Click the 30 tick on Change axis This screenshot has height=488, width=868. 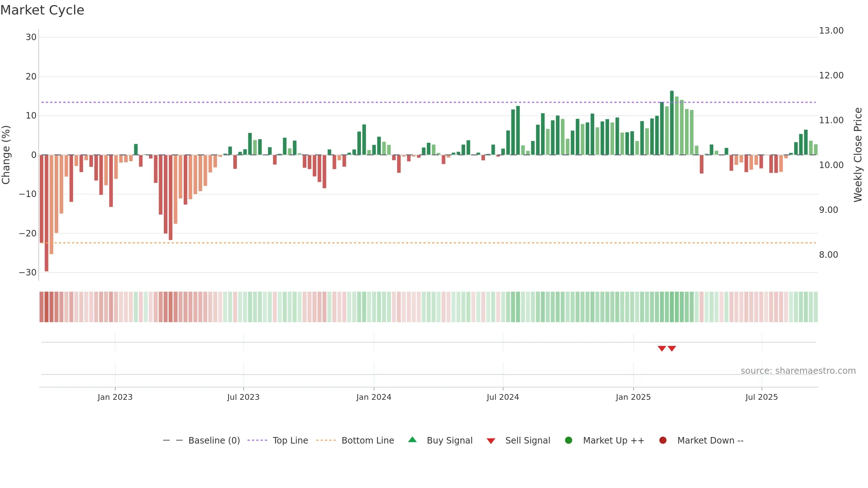[x=31, y=37]
